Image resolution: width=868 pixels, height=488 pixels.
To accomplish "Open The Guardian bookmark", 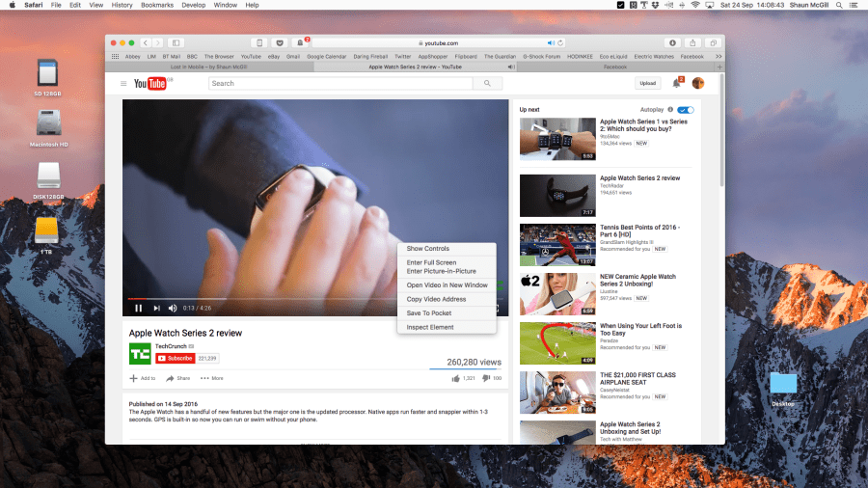I will coord(500,57).
